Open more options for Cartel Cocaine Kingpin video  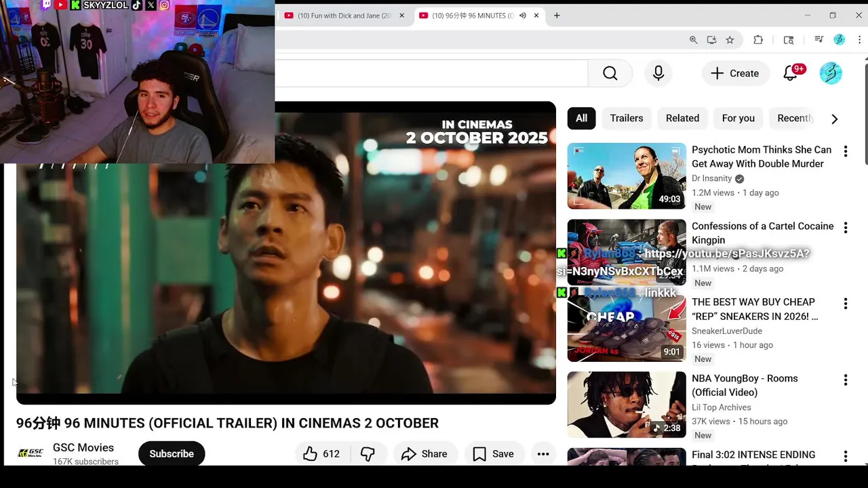click(x=846, y=228)
